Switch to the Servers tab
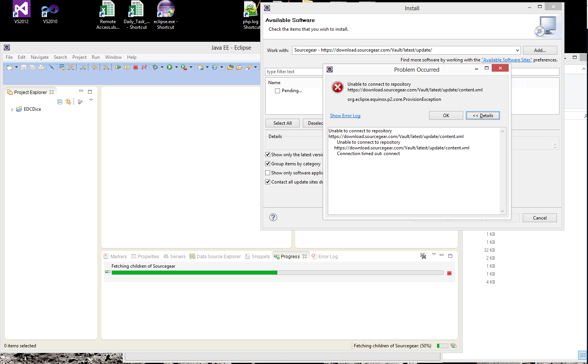 (174, 256)
